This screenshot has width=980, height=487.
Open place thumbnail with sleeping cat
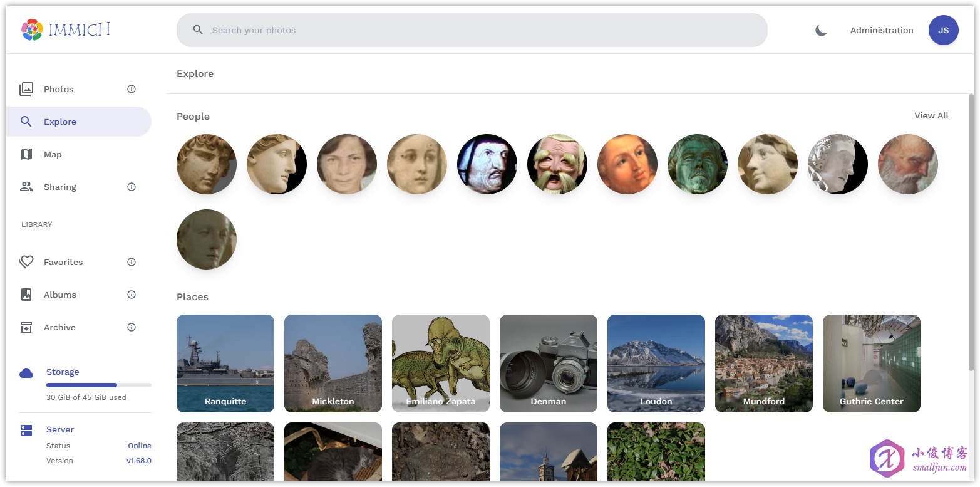coord(333,452)
